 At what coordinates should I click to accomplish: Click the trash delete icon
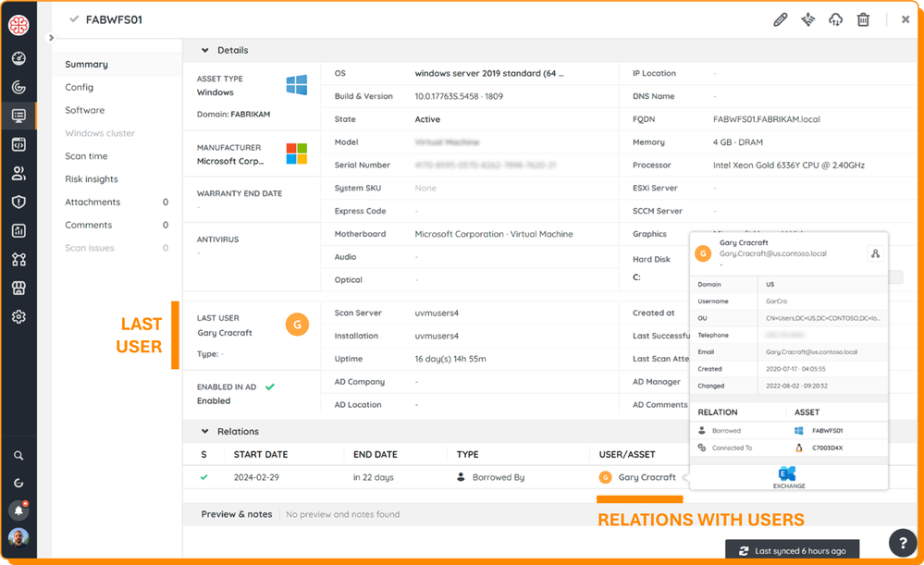pyautogui.click(x=863, y=19)
